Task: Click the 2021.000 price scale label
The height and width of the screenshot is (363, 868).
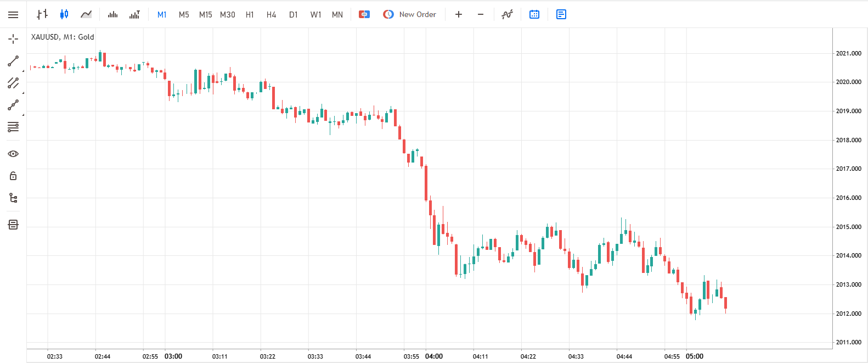Action: [x=848, y=53]
